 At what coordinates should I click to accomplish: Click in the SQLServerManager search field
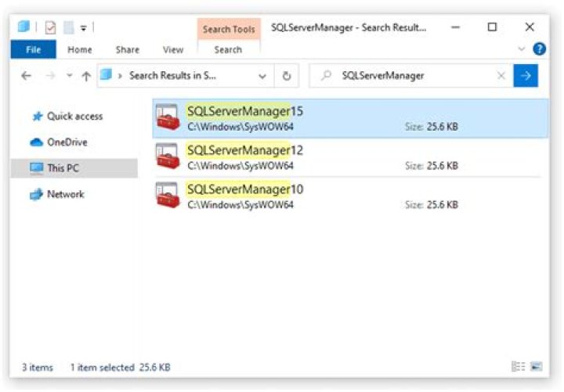click(411, 75)
